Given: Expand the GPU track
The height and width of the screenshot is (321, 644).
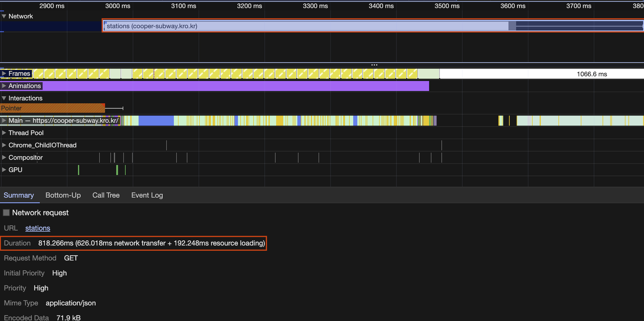Looking at the screenshot, I should coord(4,170).
